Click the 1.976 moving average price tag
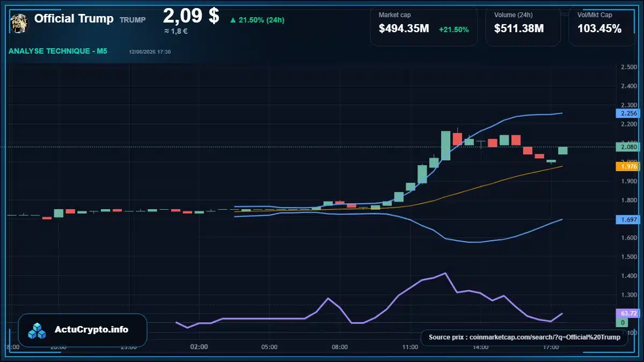The height and width of the screenshot is (362, 644). (x=628, y=166)
